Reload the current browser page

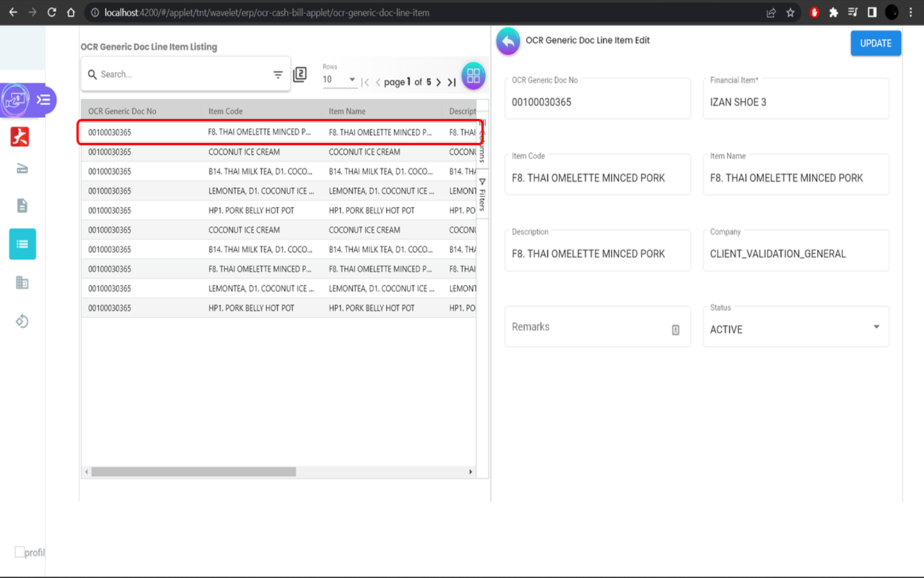click(52, 12)
